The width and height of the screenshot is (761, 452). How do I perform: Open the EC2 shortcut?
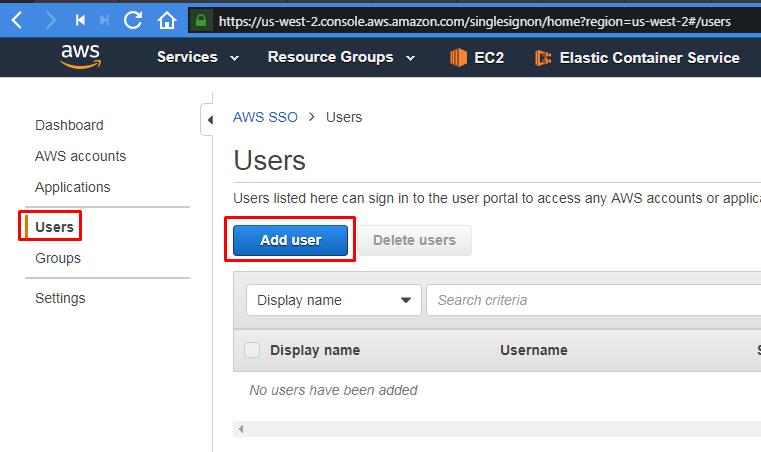pos(477,58)
